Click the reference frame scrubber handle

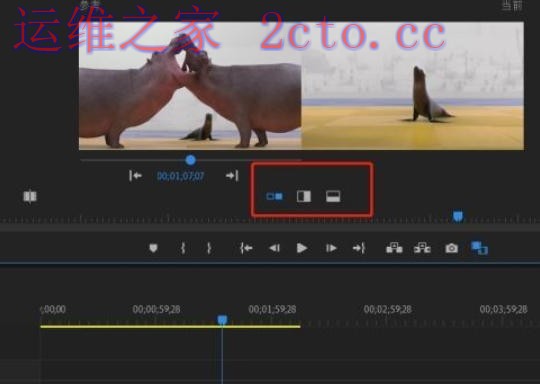190,160
